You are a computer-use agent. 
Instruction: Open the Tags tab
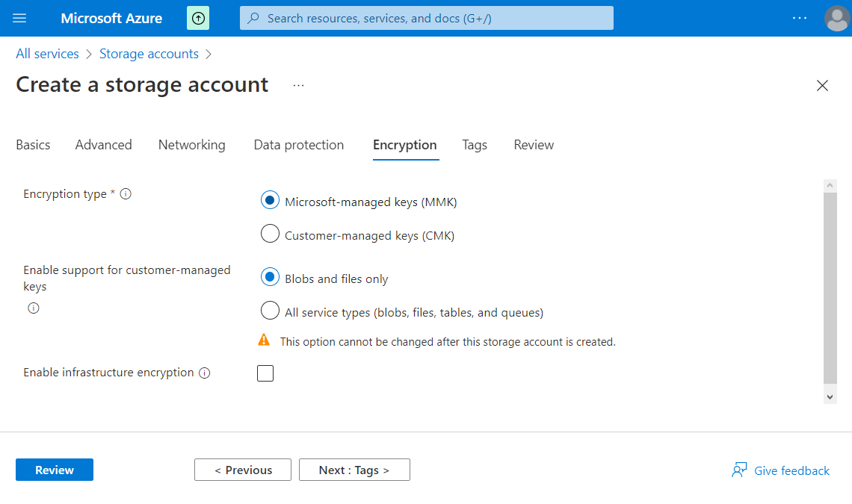pos(475,145)
